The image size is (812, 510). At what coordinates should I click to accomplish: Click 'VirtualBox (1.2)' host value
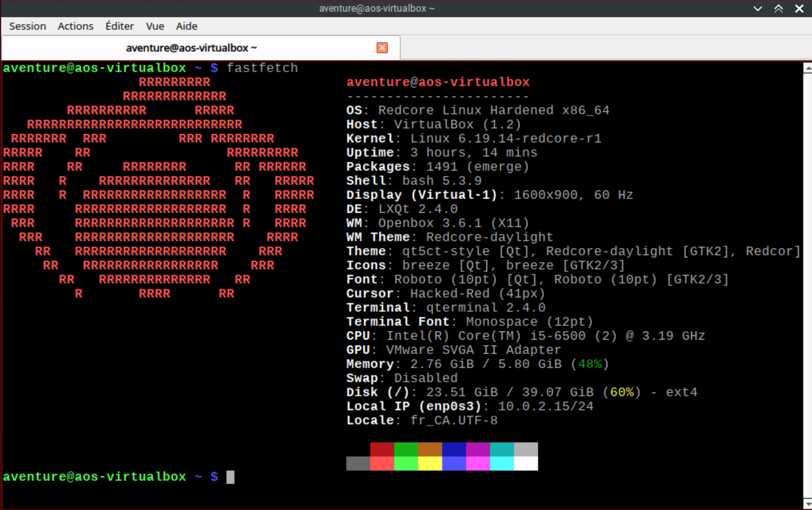(x=457, y=125)
